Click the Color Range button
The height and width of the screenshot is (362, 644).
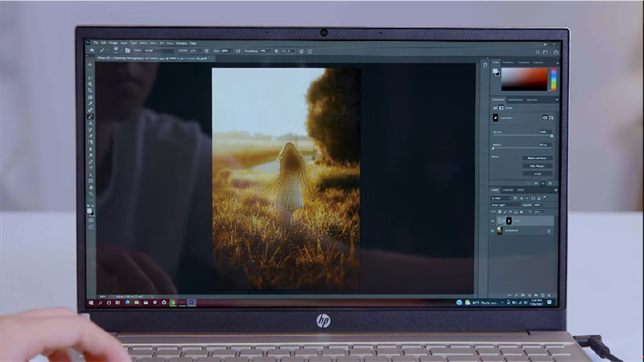click(x=538, y=167)
